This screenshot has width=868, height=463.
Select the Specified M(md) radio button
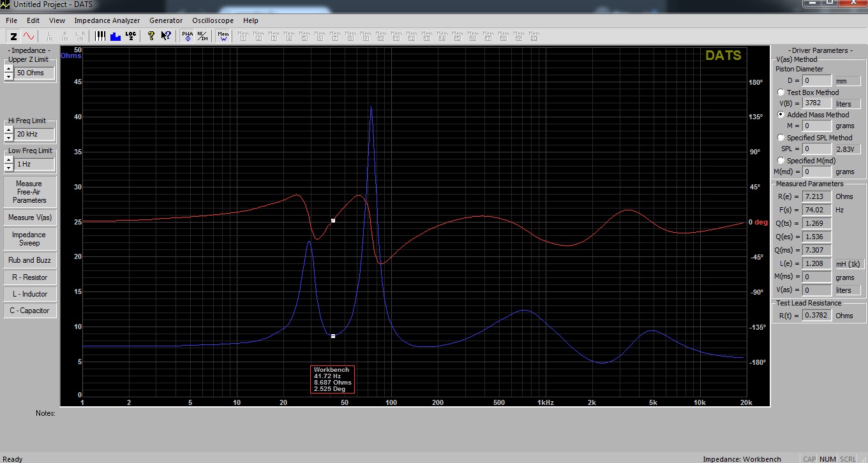click(x=781, y=161)
